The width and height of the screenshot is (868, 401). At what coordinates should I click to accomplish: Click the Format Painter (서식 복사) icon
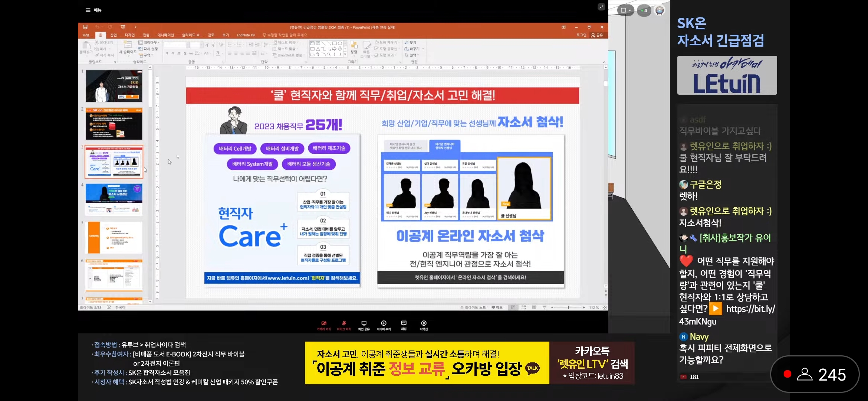tap(98, 55)
